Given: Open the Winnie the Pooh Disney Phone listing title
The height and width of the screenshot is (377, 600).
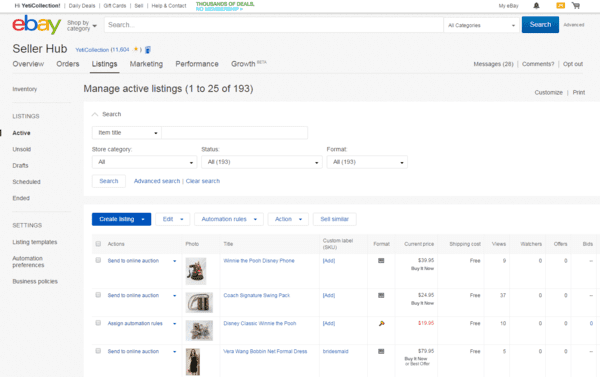Looking at the screenshot, I should pos(259,261).
